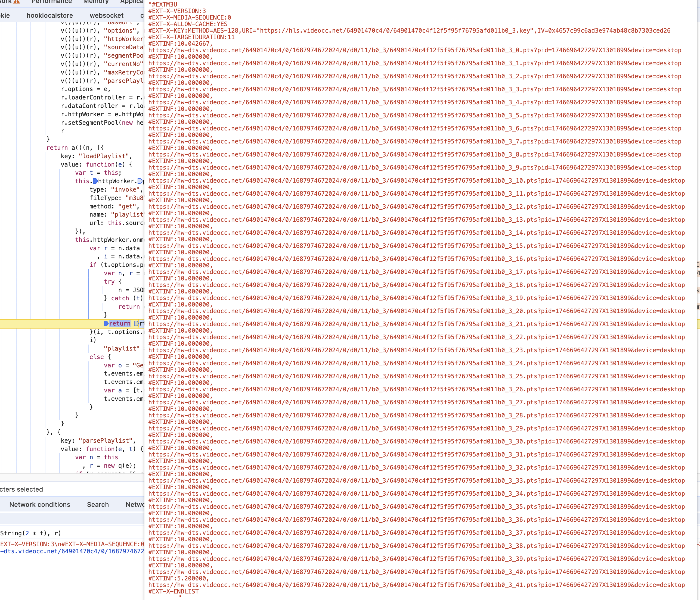700x600 pixels.
Task: Toggle the solid blue breakpoint marker before return
Action: (106, 323)
